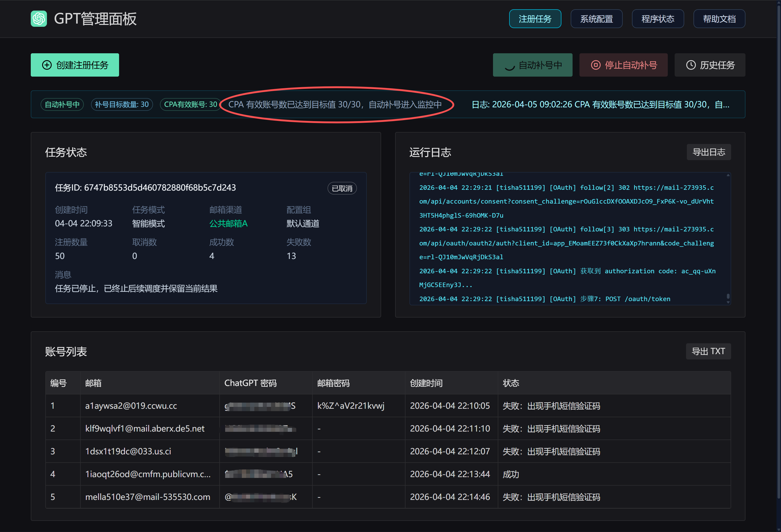The image size is (781, 532).
Task: Stop auto refill with 停止自动补号
Action: click(x=623, y=65)
